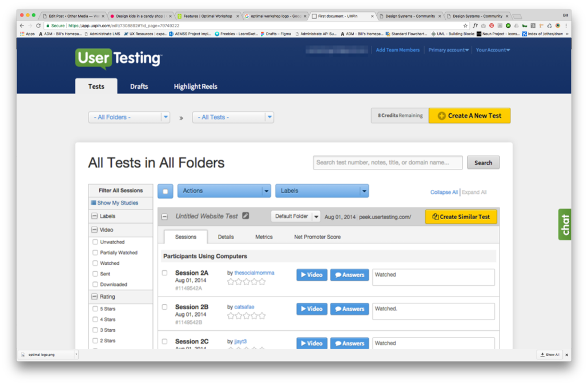
Task: Open the Net Promoter Score tab
Action: [x=317, y=237]
